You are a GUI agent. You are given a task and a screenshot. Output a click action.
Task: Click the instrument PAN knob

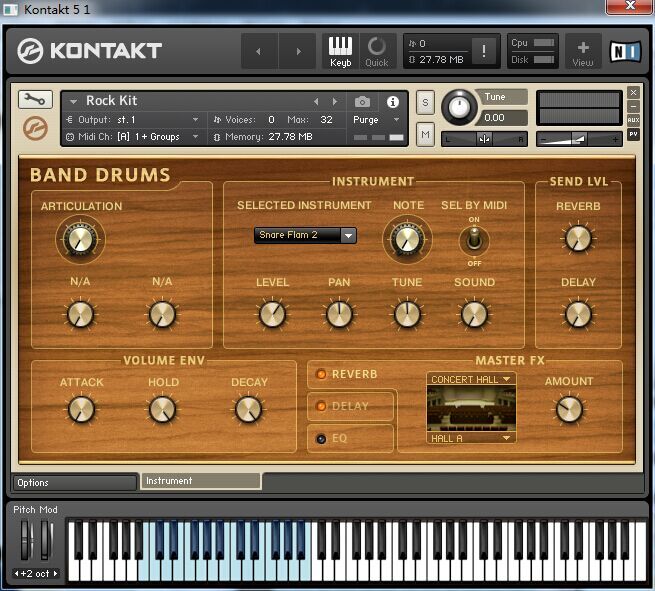tap(339, 314)
